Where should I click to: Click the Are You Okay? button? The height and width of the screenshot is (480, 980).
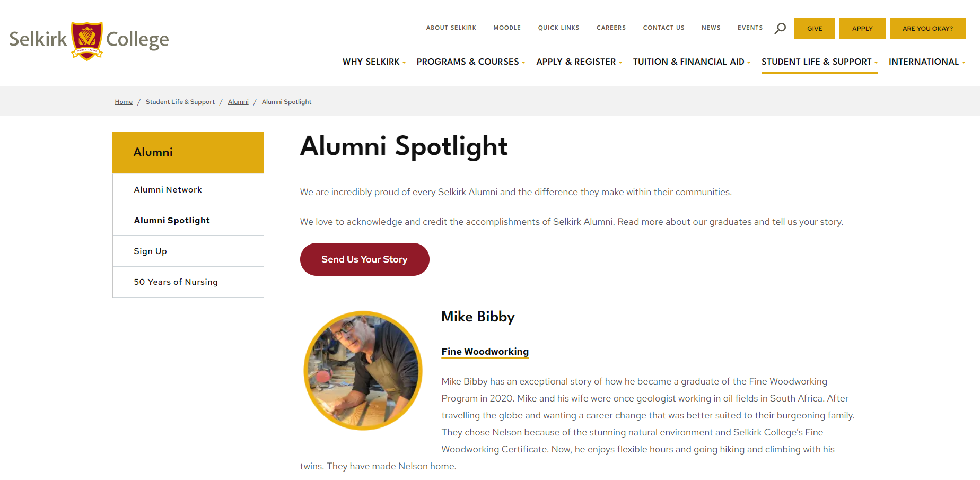(927, 29)
